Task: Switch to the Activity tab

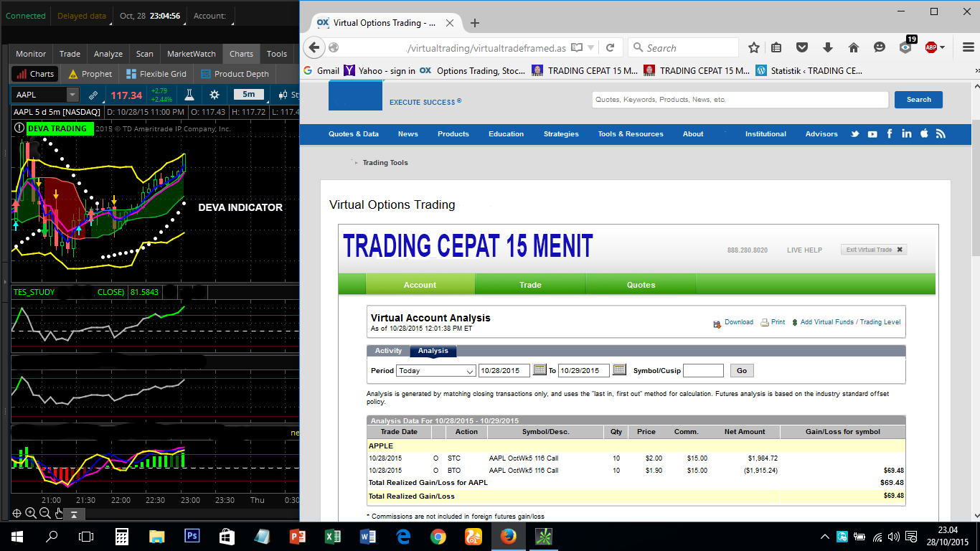Action: pos(388,351)
